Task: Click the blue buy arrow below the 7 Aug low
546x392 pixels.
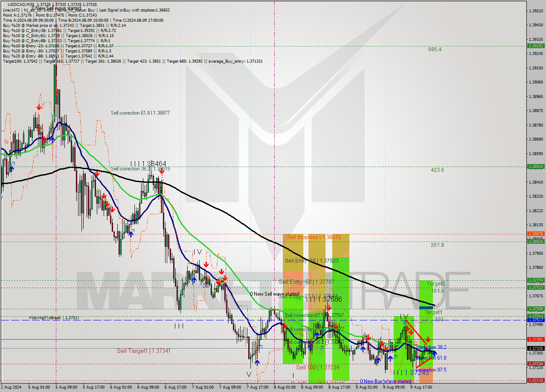Action: click(257, 362)
